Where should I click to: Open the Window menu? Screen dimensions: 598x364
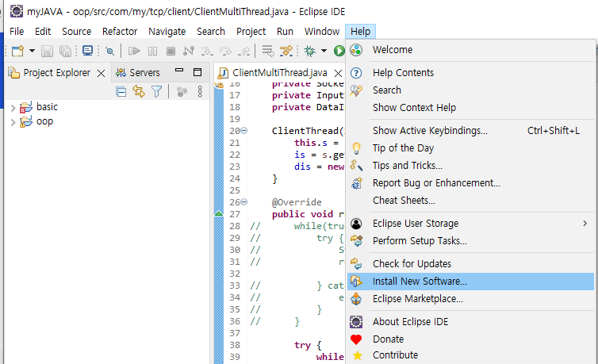click(x=322, y=31)
